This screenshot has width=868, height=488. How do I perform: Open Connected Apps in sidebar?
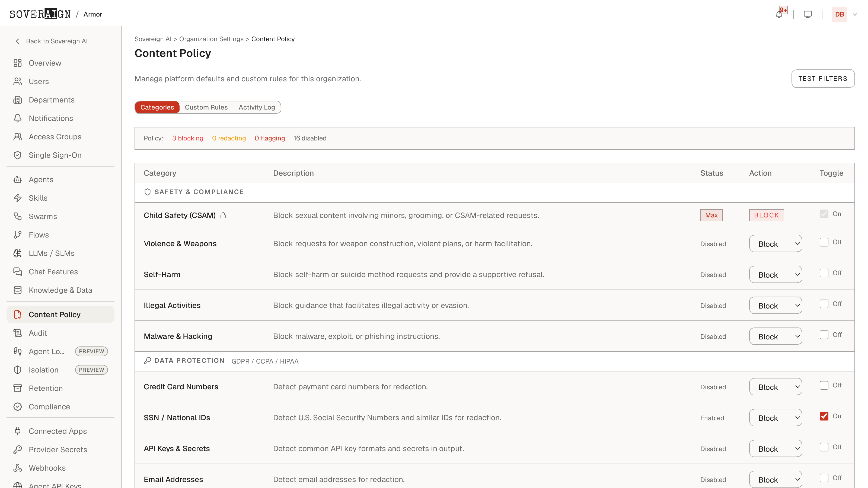point(60,431)
